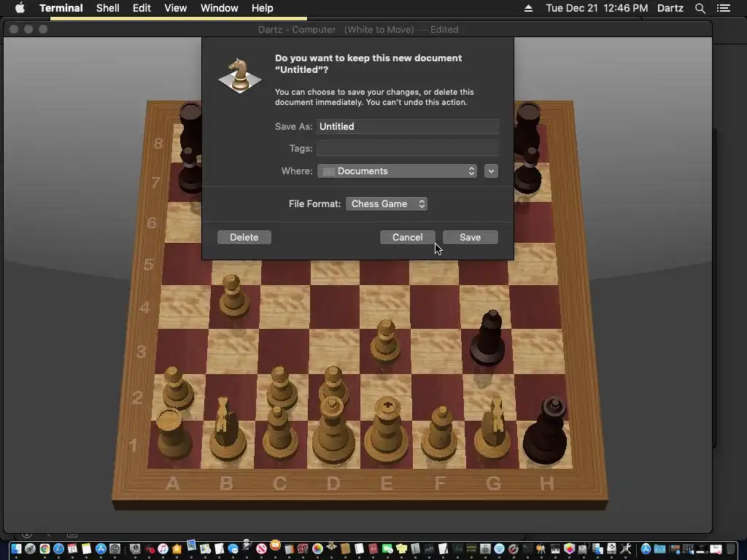Screen dimensions: 747x560
Task: Open Books from the Dock
Action: 275,545
